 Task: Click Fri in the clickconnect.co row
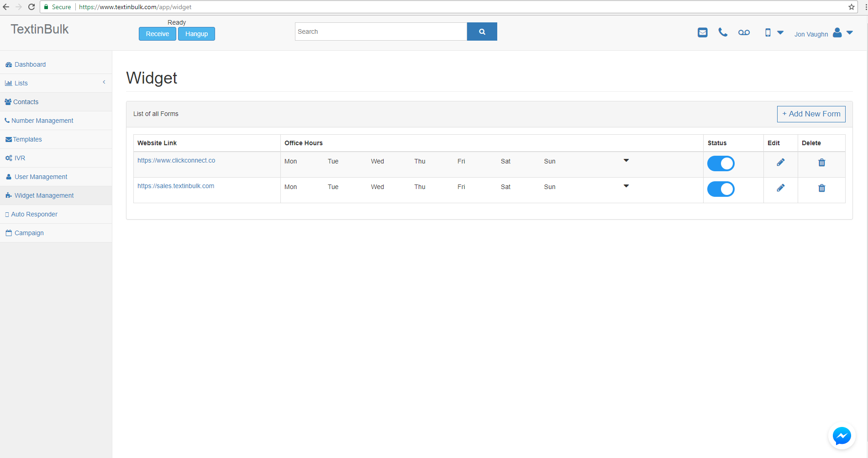point(461,161)
